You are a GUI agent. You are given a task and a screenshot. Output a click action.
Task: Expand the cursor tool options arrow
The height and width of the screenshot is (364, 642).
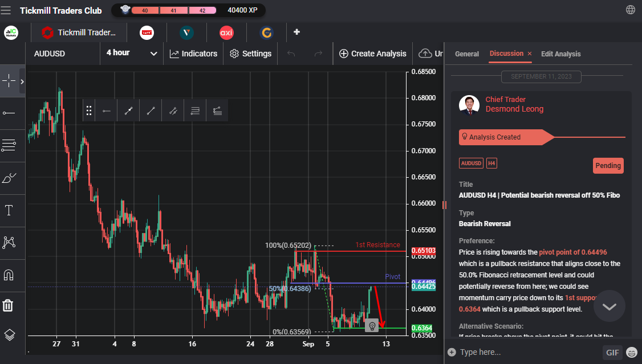point(22,81)
